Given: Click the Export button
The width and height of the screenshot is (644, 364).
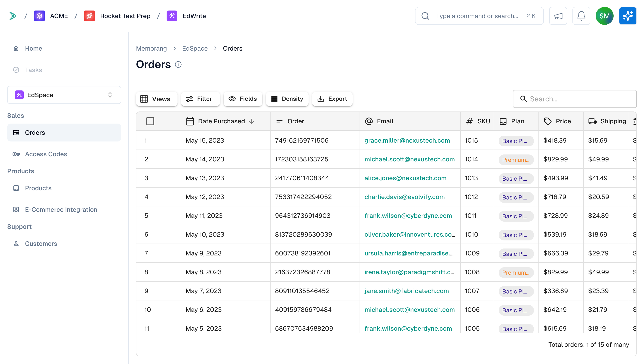Looking at the screenshot, I should pyautogui.click(x=333, y=99).
